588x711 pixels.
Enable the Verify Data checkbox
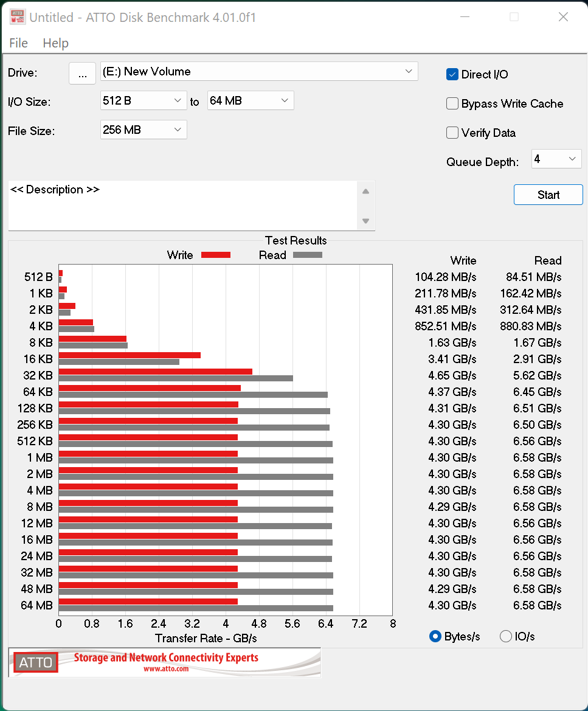click(452, 133)
